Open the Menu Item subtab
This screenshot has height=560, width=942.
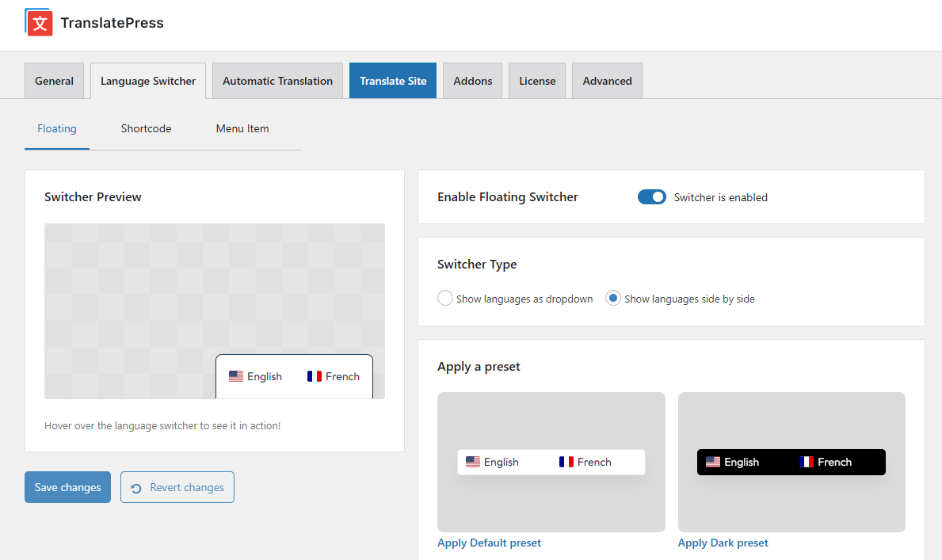tap(242, 128)
